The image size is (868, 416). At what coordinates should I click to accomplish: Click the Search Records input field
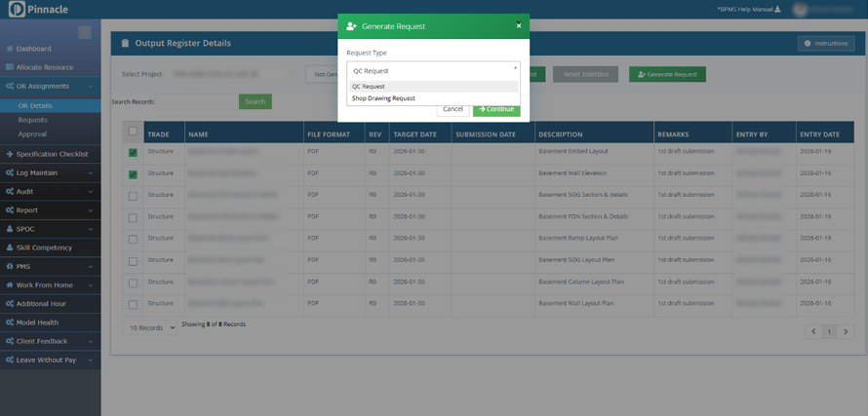[x=197, y=101]
